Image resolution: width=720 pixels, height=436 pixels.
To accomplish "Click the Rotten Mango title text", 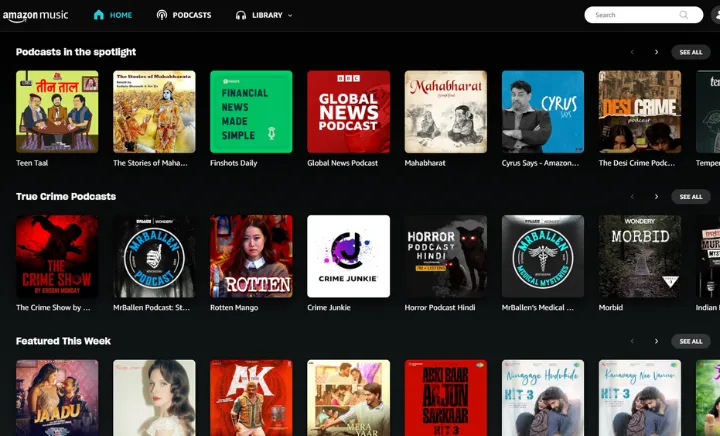I will click(234, 307).
